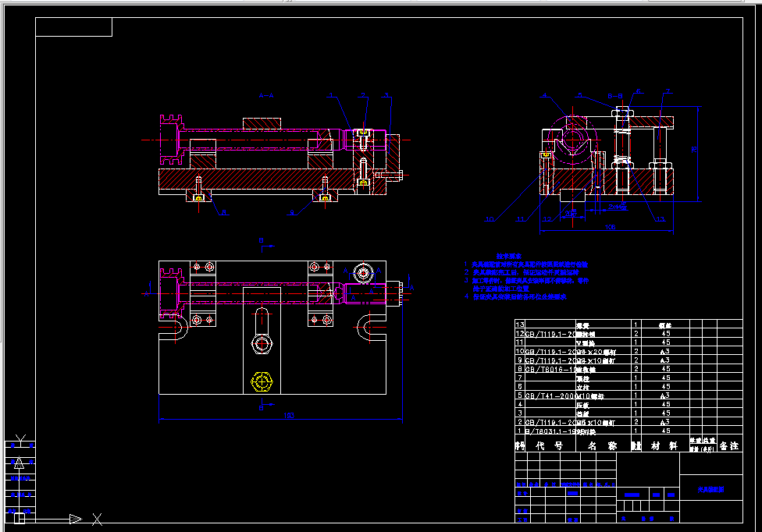
Task: Click balloon callout number 5 near B-B view
Action: point(580,96)
